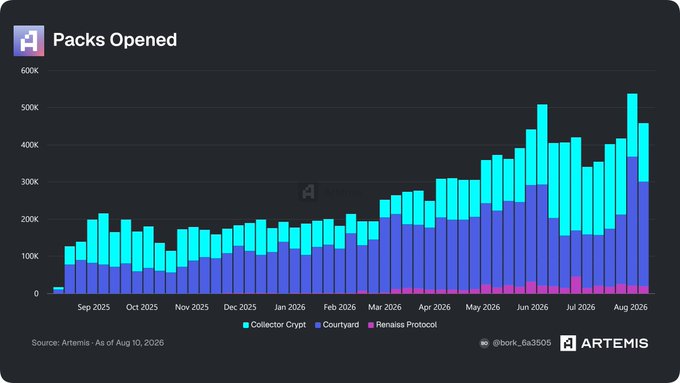Click the Aug 2026 x-axis label
The width and height of the screenshot is (680, 383).
631,307
